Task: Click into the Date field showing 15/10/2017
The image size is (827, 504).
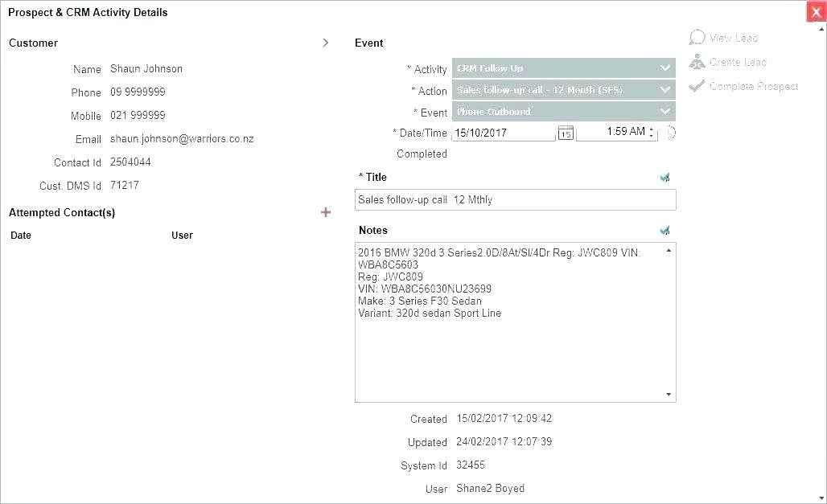Action: pos(503,133)
